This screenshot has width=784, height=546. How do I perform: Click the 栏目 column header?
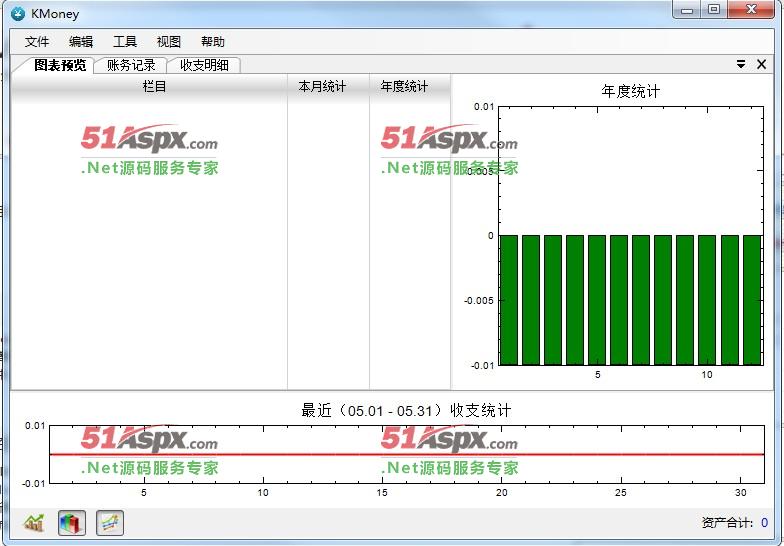149,86
